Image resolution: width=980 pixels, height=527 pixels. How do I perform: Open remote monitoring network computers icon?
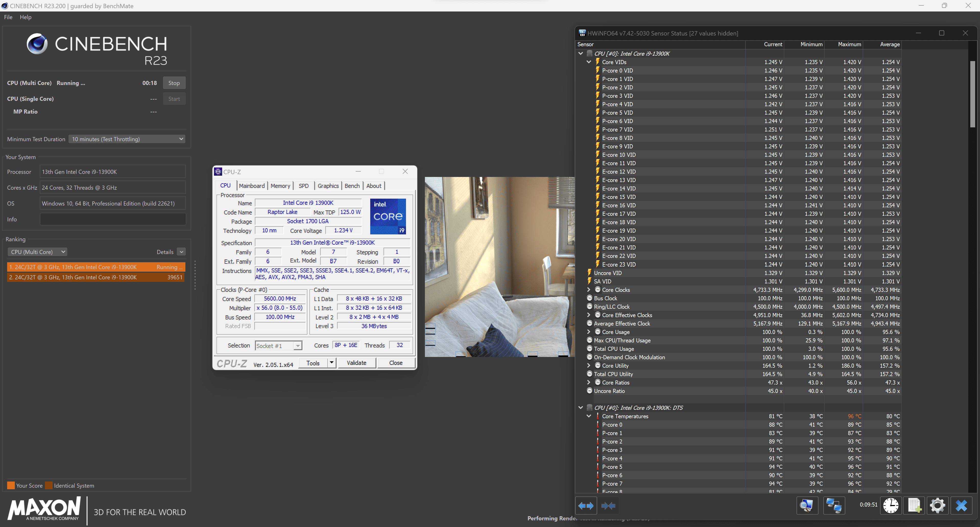(x=834, y=506)
